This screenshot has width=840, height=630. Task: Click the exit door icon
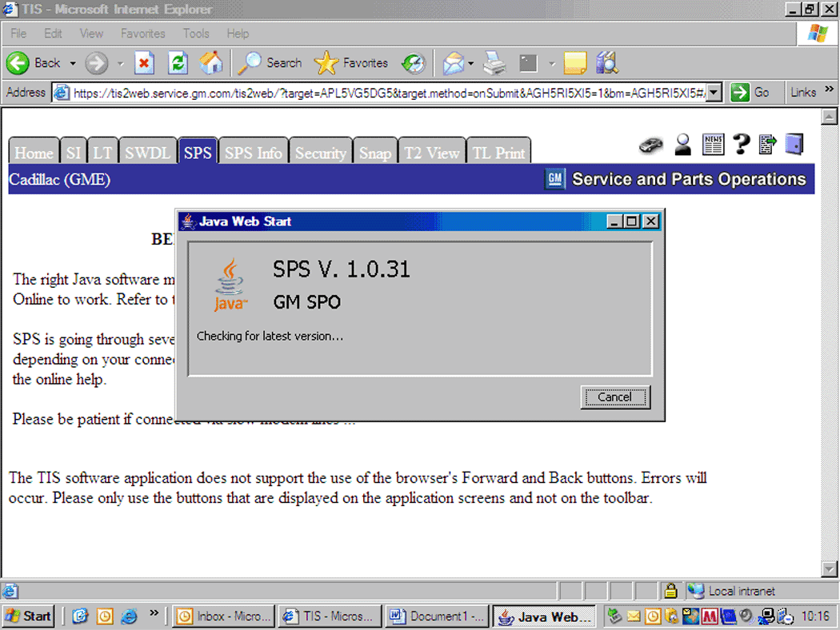(x=794, y=145)
